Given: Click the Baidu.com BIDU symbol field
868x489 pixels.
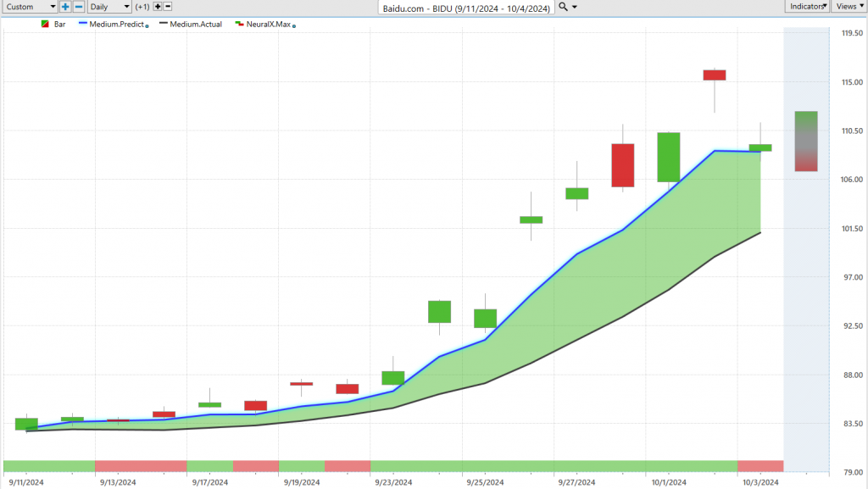Looking at the screenshot, I should [x=466, y=8].
